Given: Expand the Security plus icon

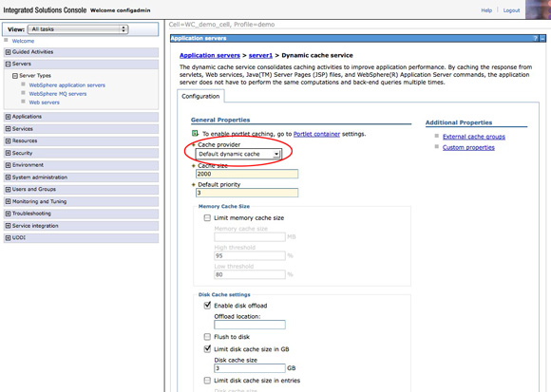Looking at the screenshot, I should pos(8,153).
